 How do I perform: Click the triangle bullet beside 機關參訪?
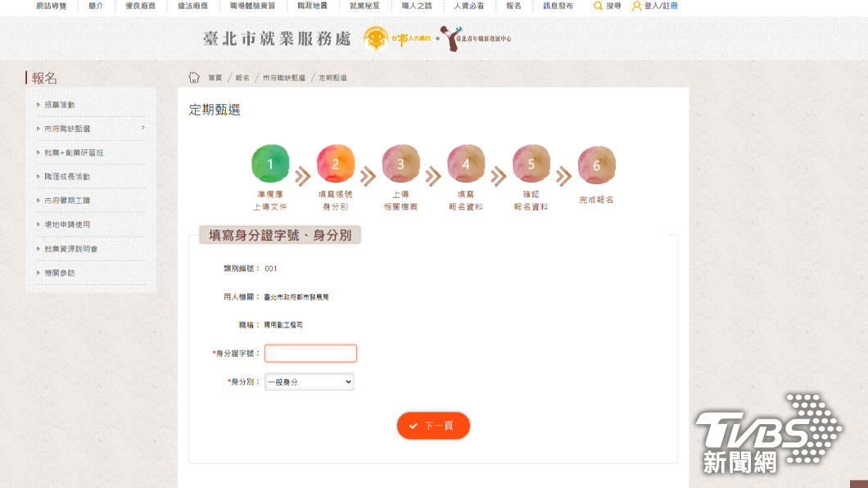click(x=38, y=273)
